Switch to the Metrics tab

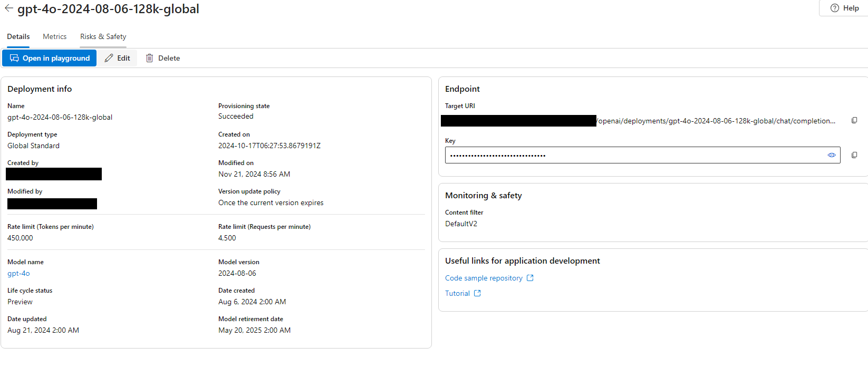click(55, 37)
